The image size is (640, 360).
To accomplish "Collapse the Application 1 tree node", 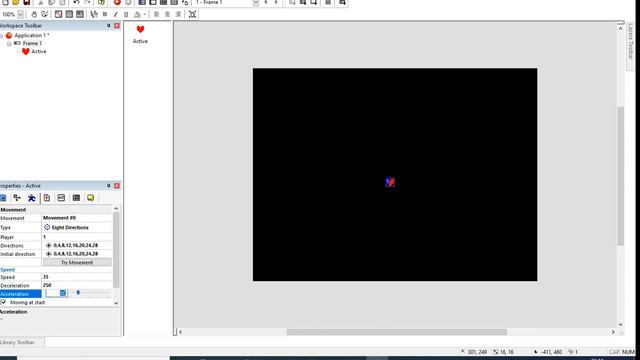I will point(2,36).
